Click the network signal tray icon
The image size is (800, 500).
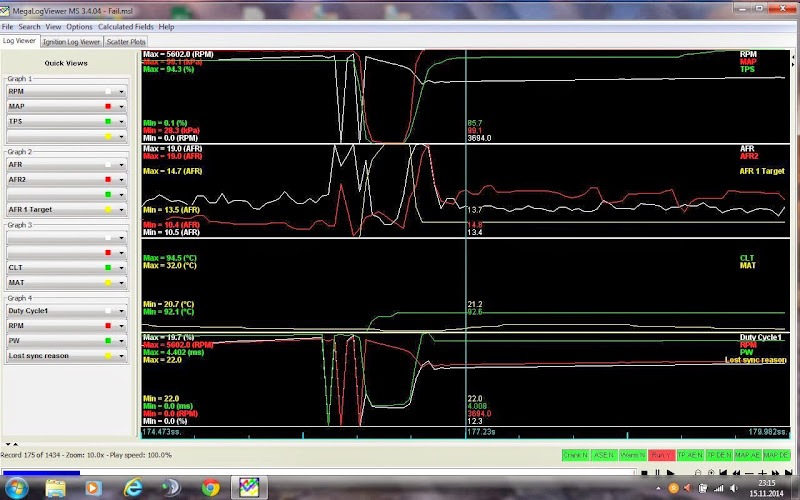[x=718, y=489]
